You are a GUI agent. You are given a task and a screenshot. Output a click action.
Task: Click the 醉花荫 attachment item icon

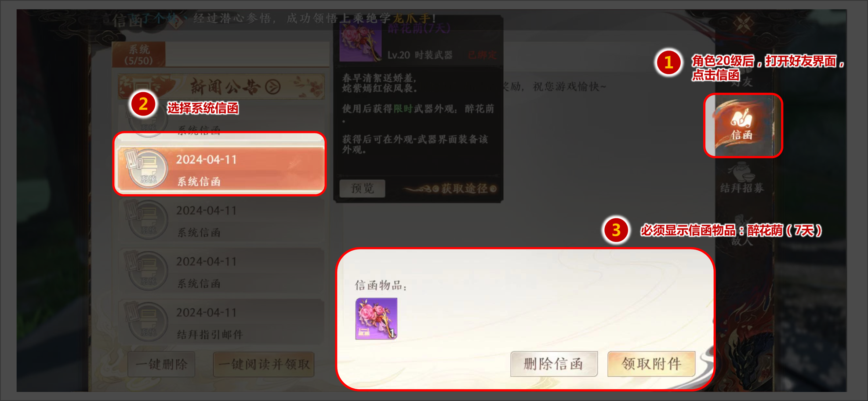click(376, 318)
